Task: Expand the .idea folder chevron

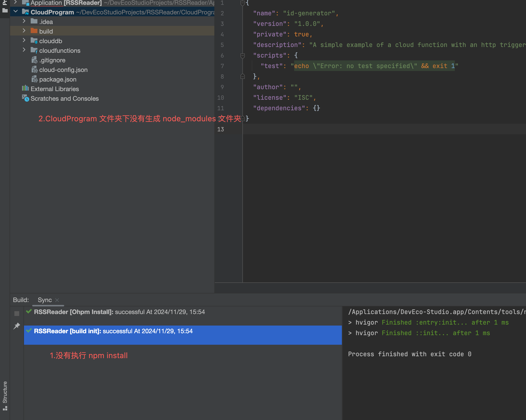Action: (x=24, y=22)
